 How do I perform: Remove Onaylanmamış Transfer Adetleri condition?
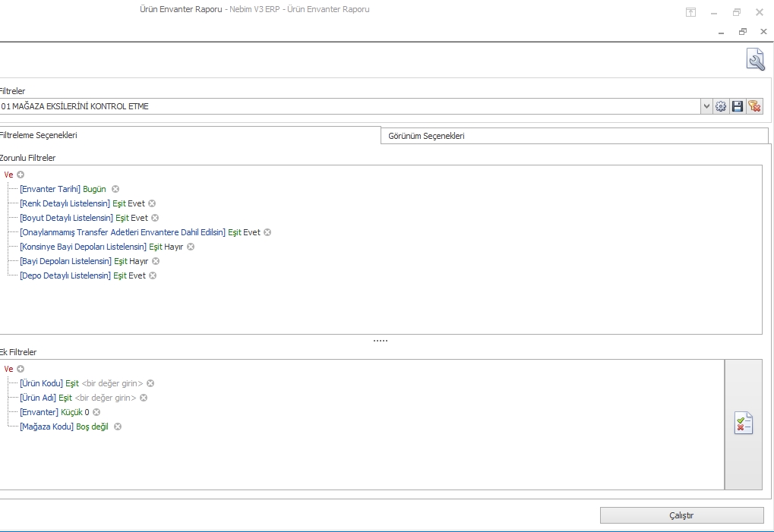coord(267,232)
